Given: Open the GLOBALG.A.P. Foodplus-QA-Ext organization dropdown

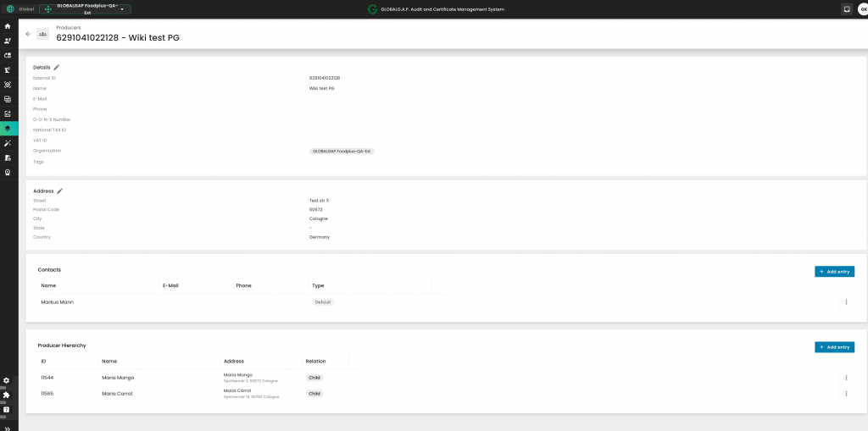Looking at the screenshot, I should click(x=86, y=9).
